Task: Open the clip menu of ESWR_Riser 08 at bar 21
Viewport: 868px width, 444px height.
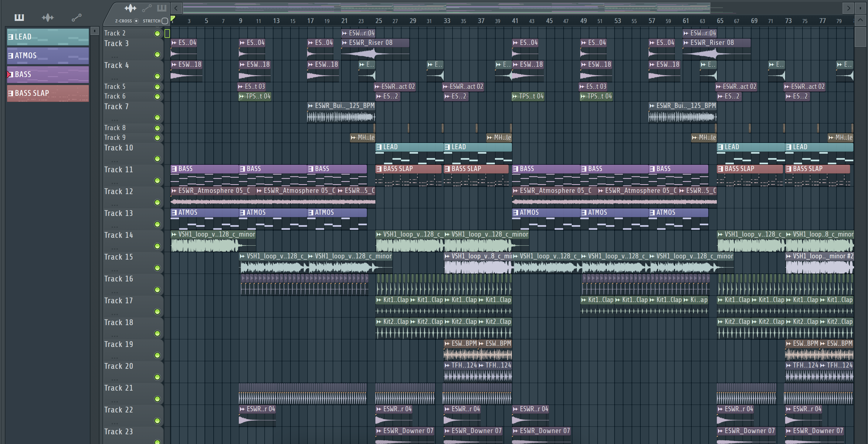Action: click(x=344, y=43)
